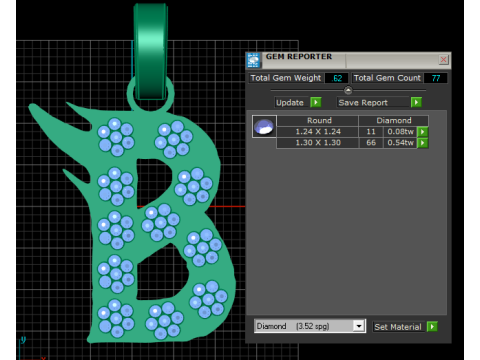Select the 1.30 X 1.30 size cell
The image size is (480, 360).
click(318, 143)
